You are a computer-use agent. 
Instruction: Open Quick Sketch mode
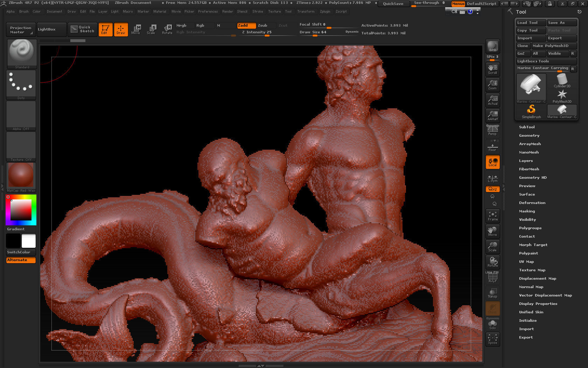pos(83,29)
